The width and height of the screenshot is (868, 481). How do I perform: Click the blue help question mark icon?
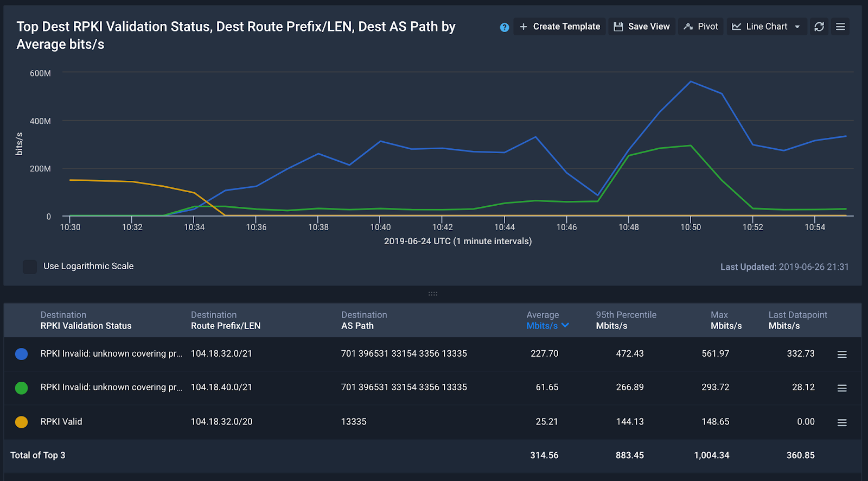tap(505, 27)
